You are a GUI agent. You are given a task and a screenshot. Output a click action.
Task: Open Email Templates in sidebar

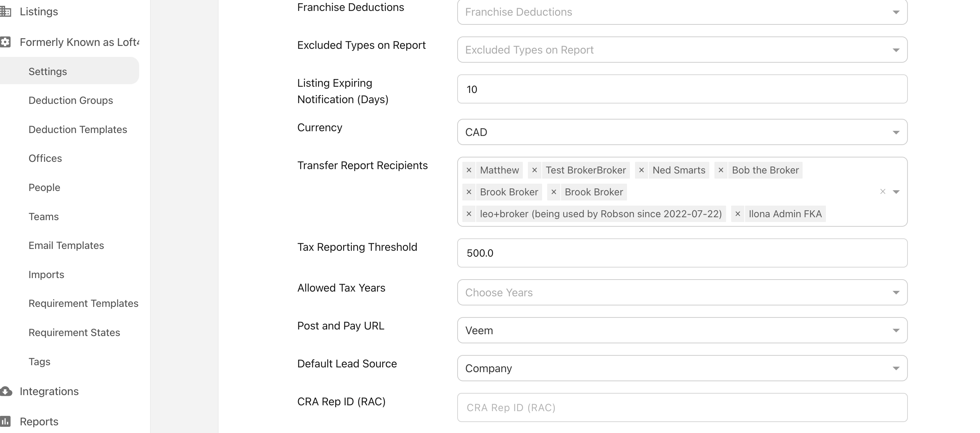66,245
